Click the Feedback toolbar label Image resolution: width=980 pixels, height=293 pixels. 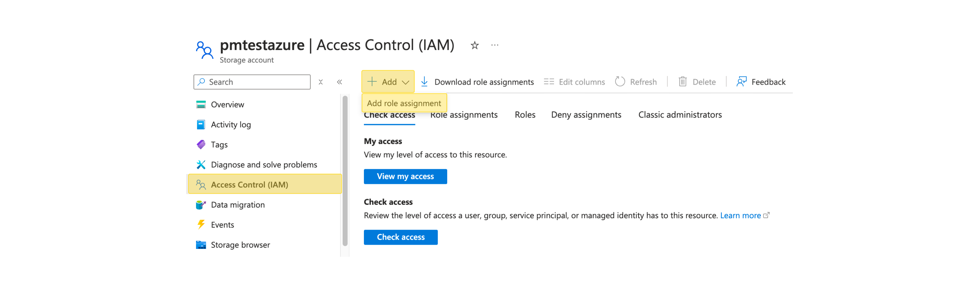[768, 82]
